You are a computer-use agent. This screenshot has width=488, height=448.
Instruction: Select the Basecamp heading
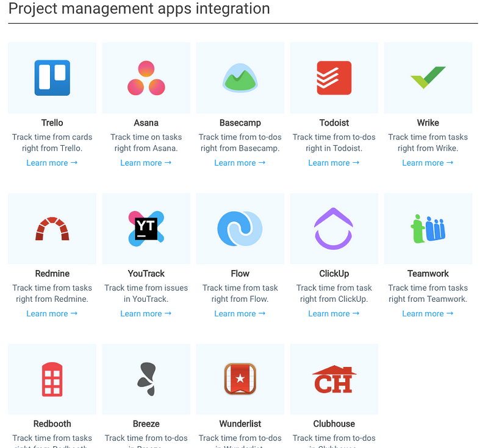click(240, 123)
